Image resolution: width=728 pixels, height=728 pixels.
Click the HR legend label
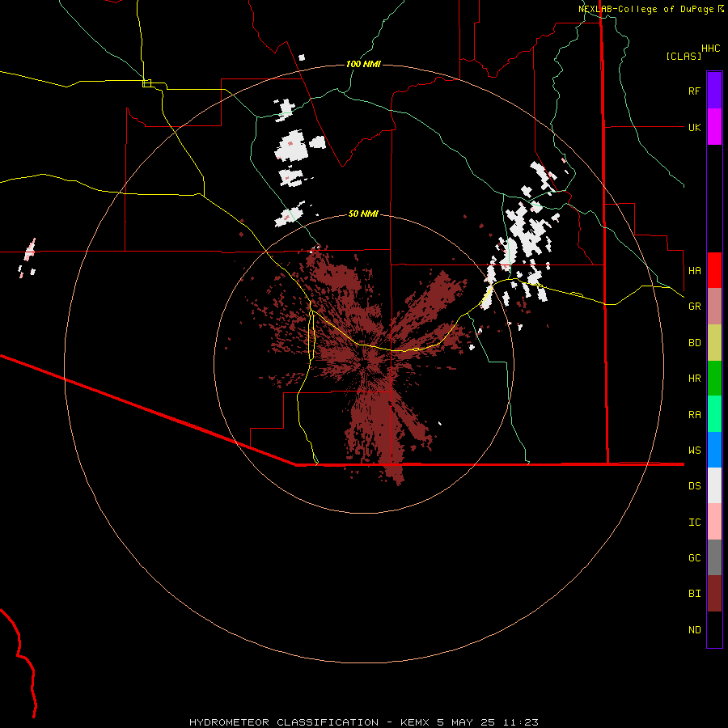point(694,379)
